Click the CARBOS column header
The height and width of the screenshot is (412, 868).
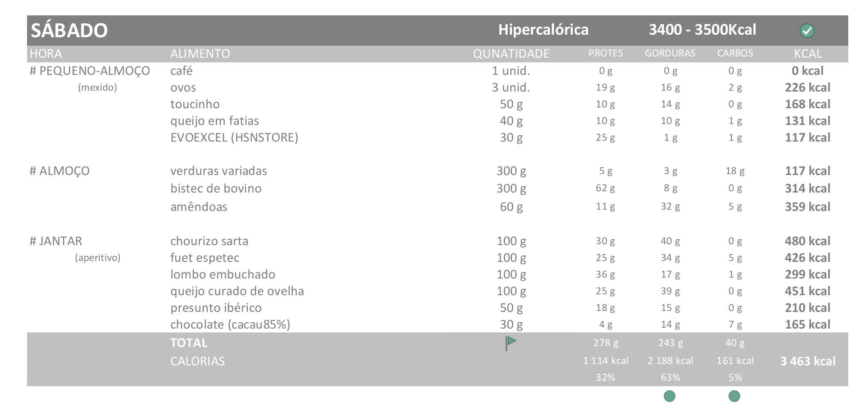(x=735, y=53)
